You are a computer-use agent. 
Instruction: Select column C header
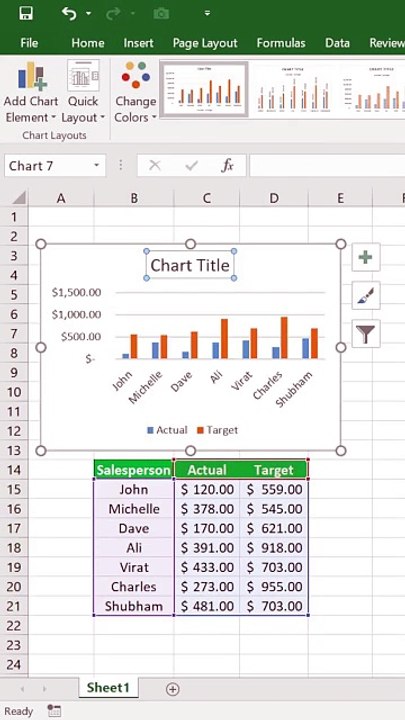pyautogui.click(x=207, y=198)
